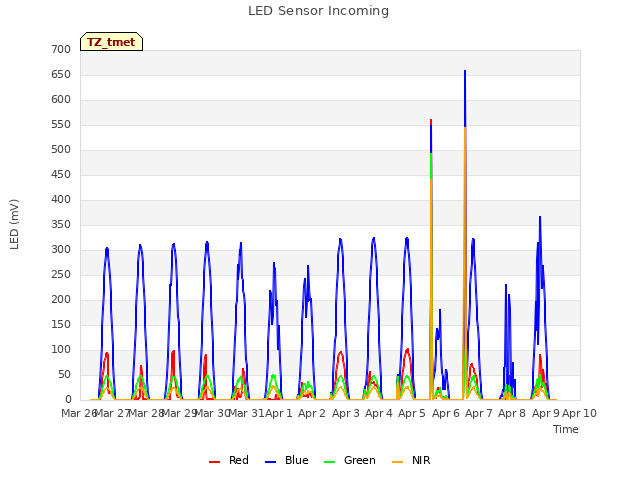Click the 300 y-axis tick label
Viewport: 640px width, 480px height.
61,249
